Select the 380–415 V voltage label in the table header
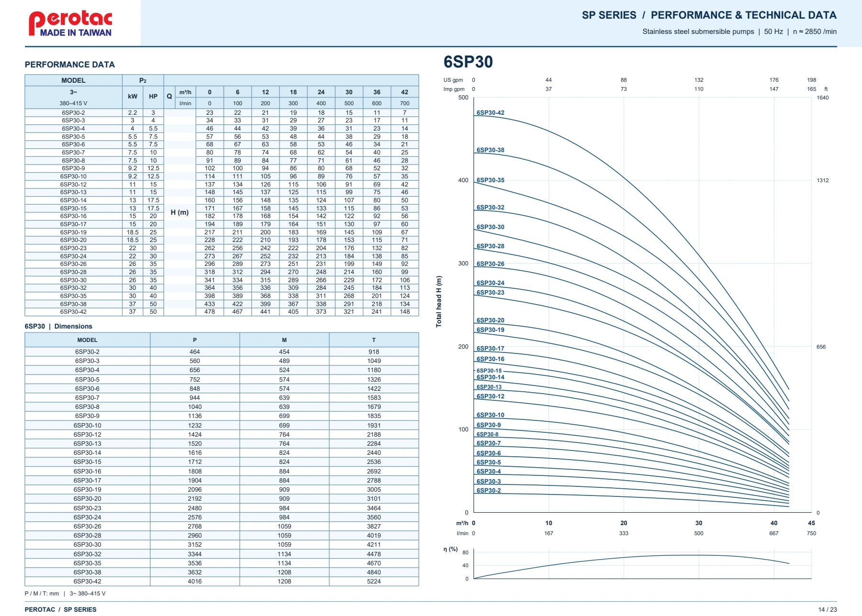The width and height of the screenshot is (862, 616). click(x=73, y=103)
